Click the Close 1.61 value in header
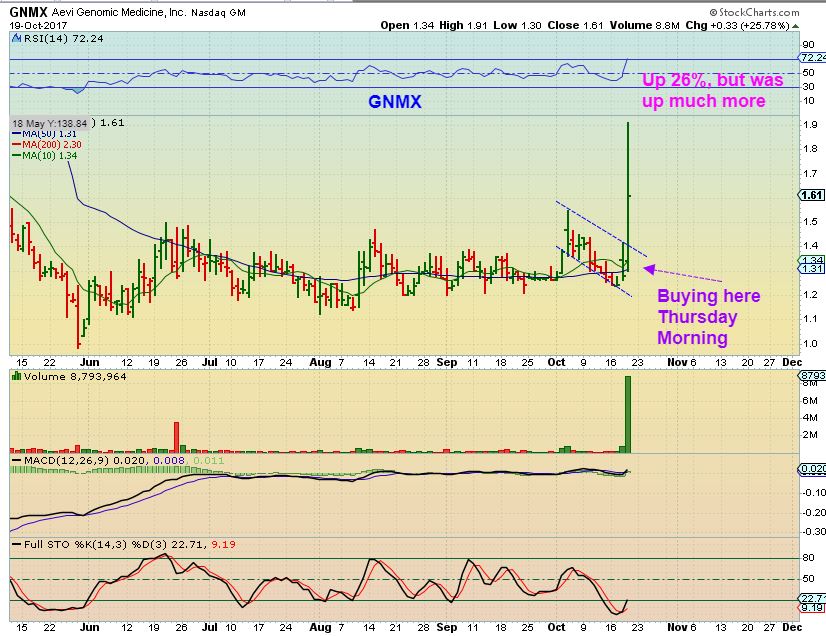The image size is (826, 636). (575, 25)
